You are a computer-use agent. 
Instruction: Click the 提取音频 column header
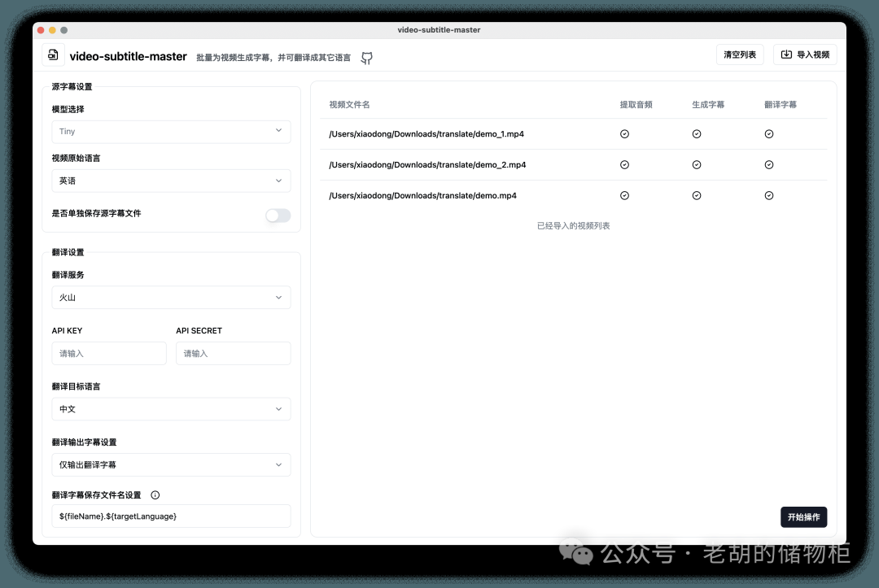click(x=636, y=105)
